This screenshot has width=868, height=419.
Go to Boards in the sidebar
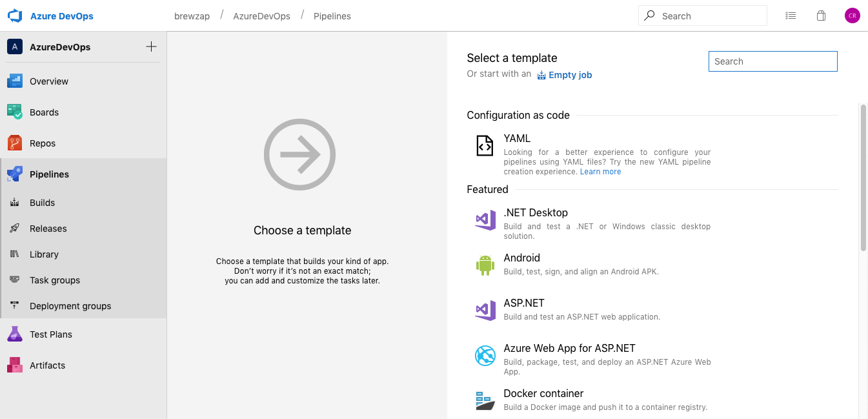pos(44,112)
